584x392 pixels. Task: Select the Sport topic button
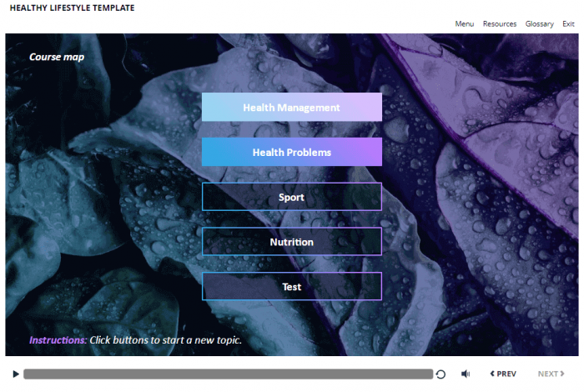pyautogui.click(x=291, y=198)
